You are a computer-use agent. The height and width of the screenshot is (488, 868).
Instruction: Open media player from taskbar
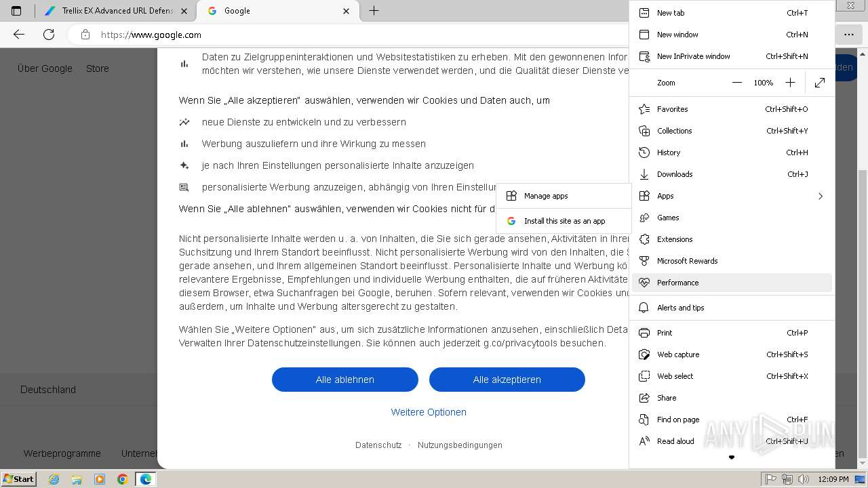[100, 479]
